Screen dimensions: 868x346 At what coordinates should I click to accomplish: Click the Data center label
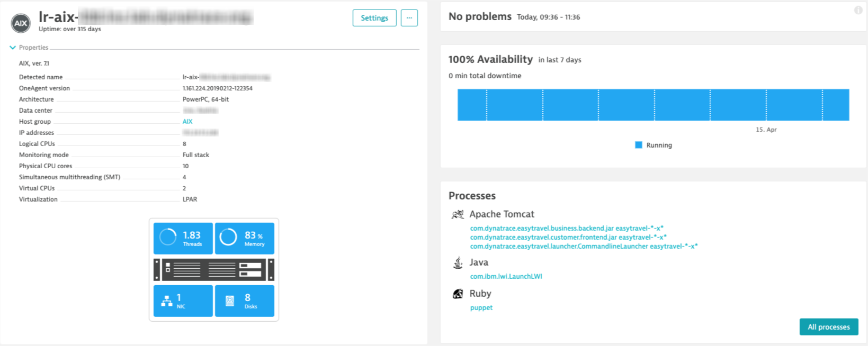[x=35, y=111]
